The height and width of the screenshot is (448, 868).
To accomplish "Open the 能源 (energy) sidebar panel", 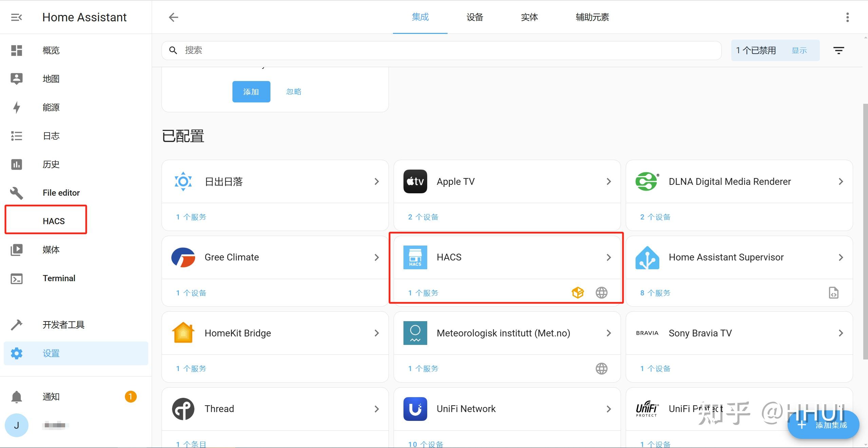I will point(51,108).
